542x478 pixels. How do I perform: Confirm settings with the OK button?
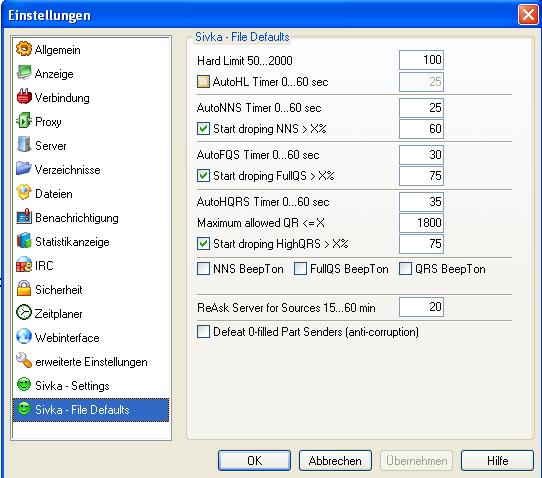click(x=254, y=460)
